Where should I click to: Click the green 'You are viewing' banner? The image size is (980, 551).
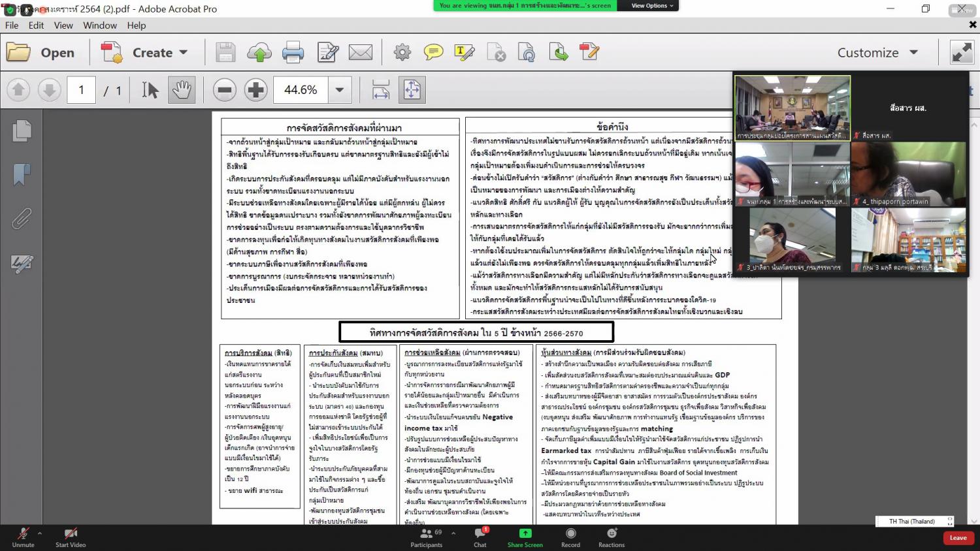tap(525, 5)
